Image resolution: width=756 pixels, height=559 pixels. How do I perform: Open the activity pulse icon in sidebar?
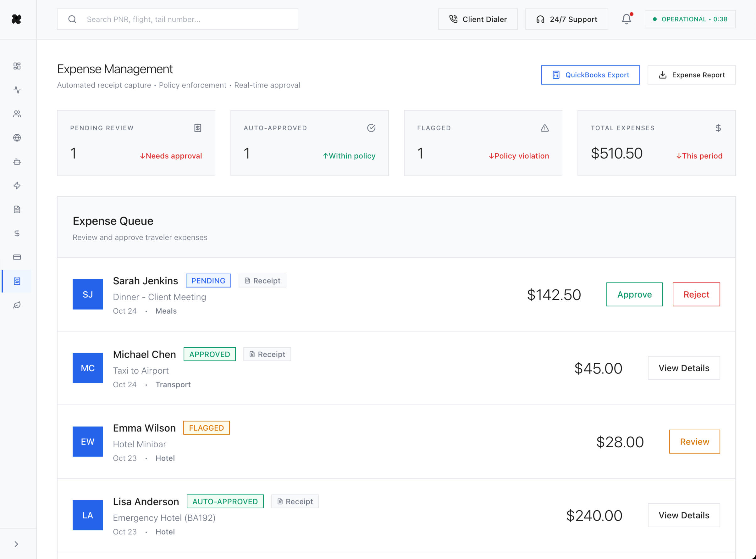tap(17, 90)
